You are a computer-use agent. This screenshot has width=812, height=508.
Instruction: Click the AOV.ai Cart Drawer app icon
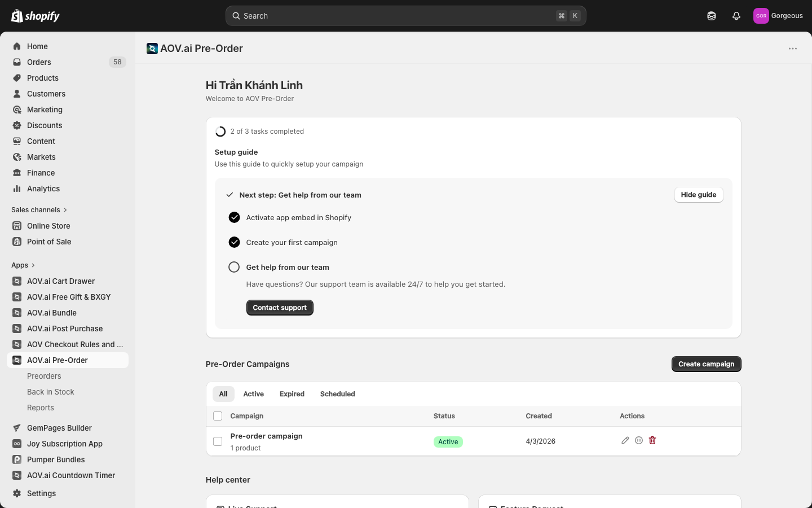click(17, 281)
